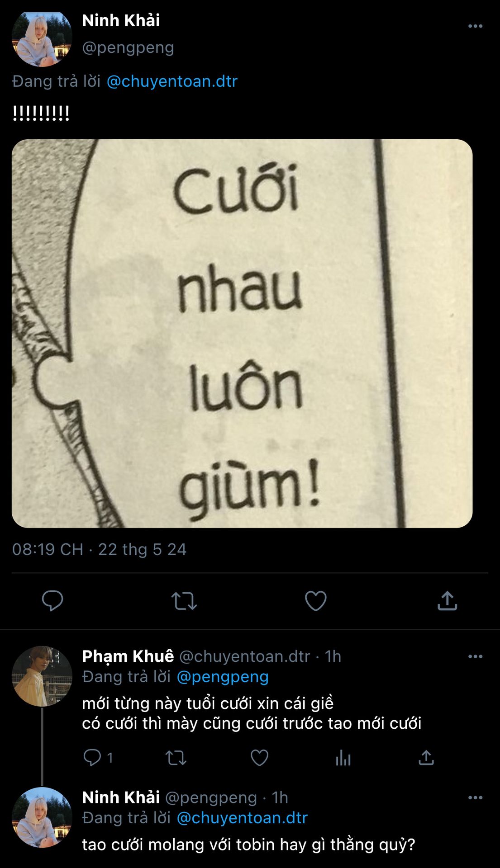This screenshot has width=500, height=868.
Task: Retweet Phạm Khuê's reply
Action: pyautogui.click(x=176, y=757)
